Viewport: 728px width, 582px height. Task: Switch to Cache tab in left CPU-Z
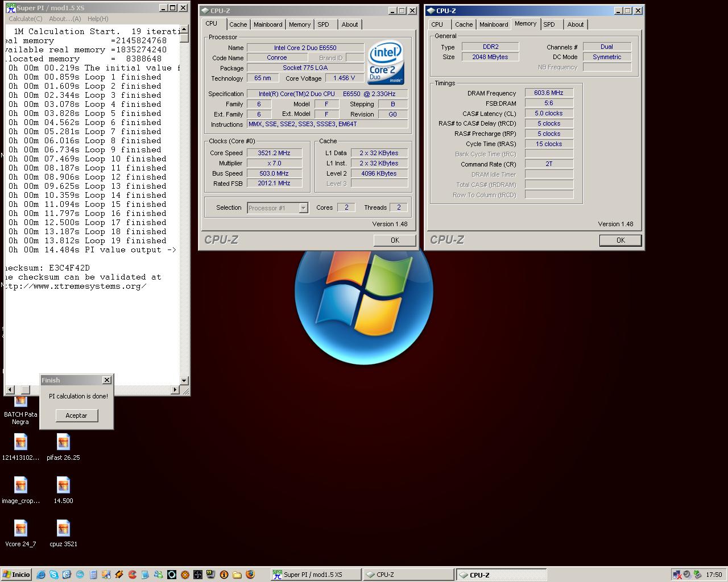[x=238, y=24]
